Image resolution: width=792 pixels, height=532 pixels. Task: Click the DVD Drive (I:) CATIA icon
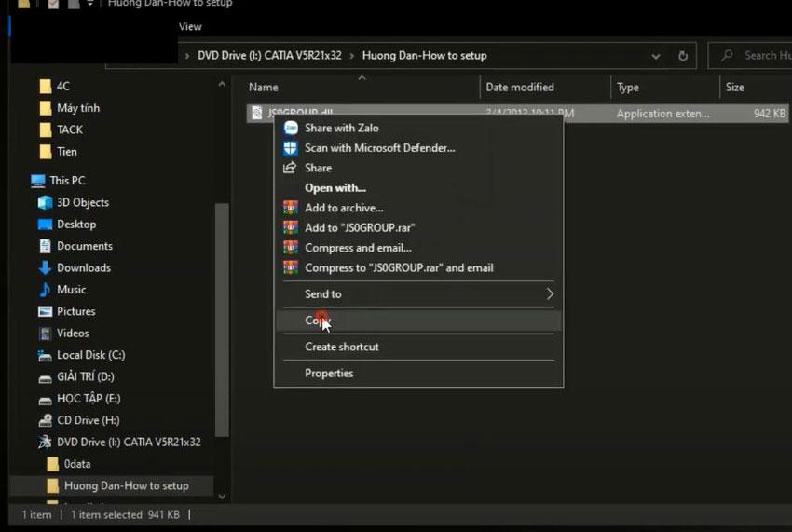click(x=45, y=443)
